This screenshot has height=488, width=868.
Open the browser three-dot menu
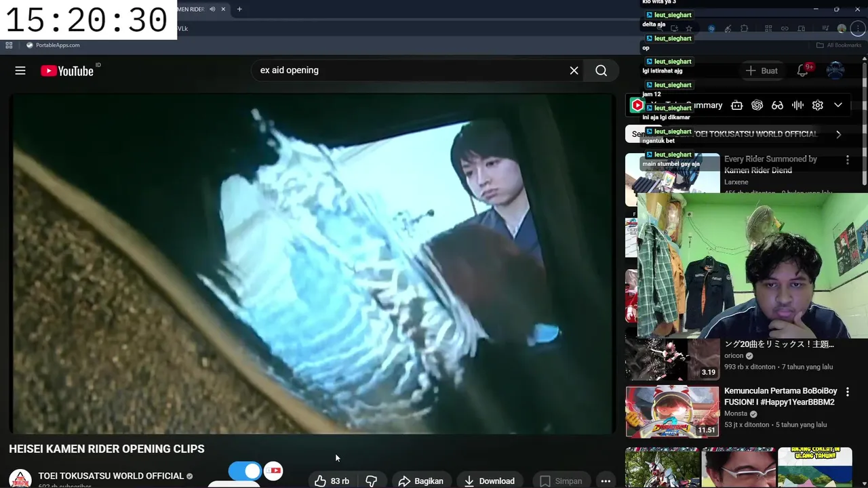click(x=858, y=28)
